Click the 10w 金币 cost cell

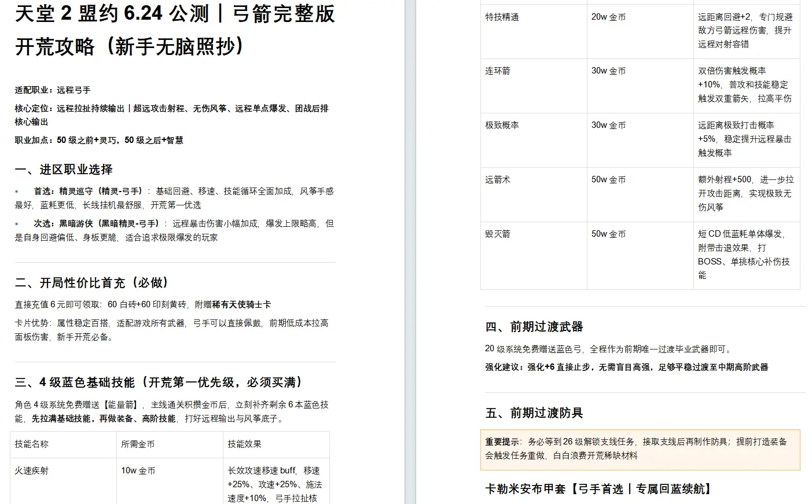[x=170, y=481]
